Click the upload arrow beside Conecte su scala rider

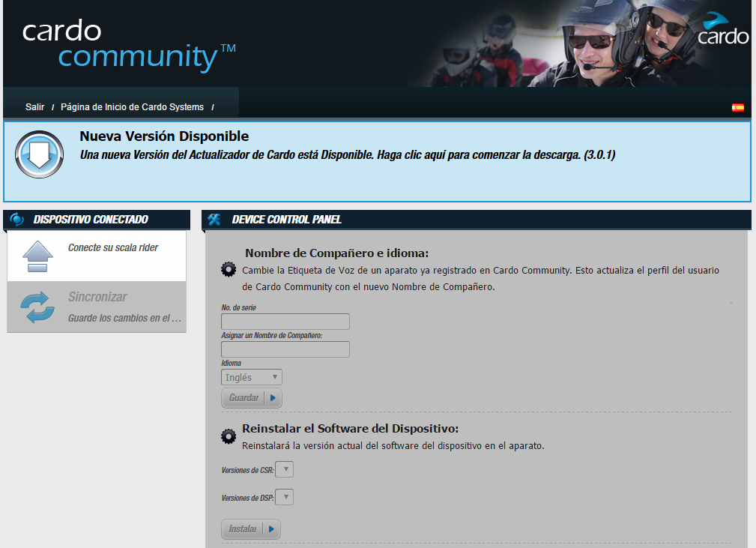[x=38, y=256]
